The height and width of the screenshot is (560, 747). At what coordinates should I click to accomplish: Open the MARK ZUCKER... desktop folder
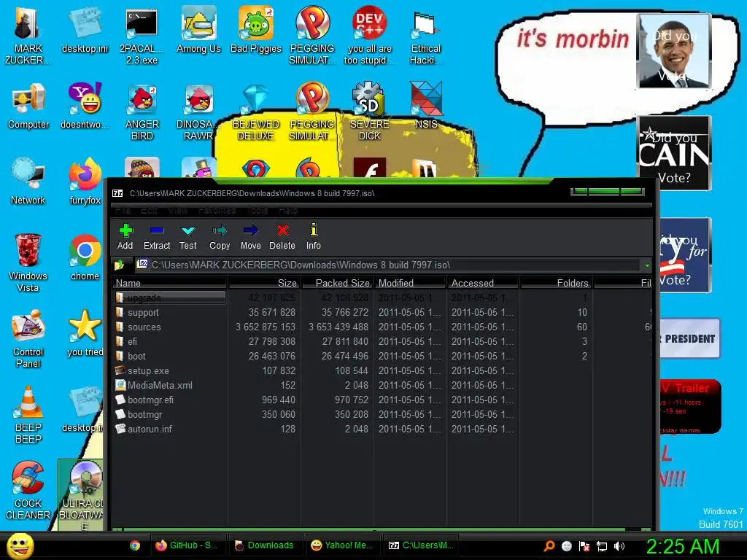tap(28, 36)
